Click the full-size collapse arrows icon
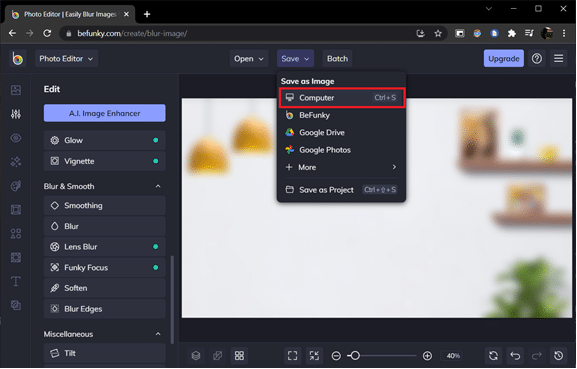577x369 pixels. coord(314,356)
